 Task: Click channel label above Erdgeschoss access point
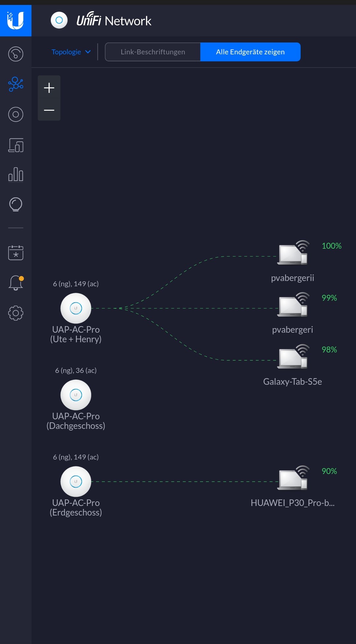[76, 457]
